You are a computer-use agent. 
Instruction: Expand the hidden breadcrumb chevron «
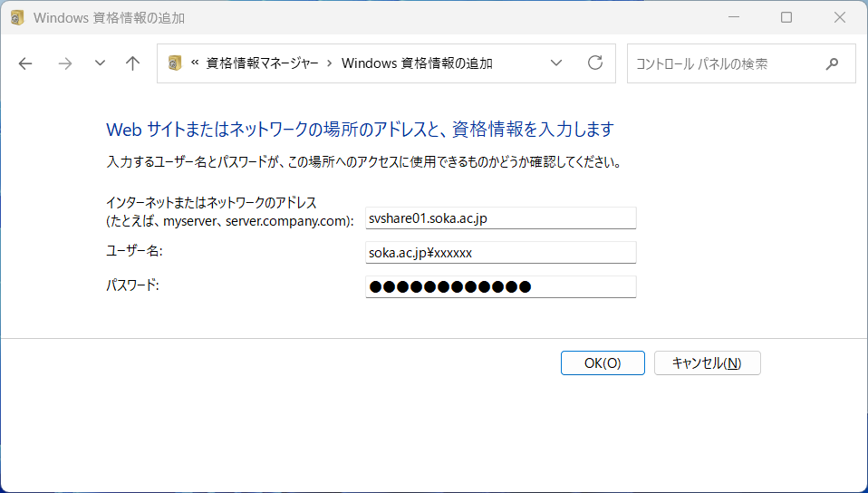coord(195,63)
